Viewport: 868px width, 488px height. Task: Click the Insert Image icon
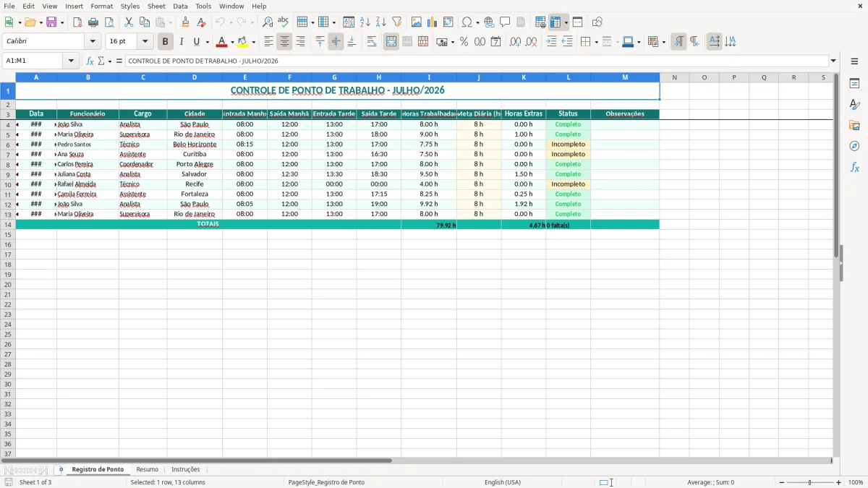(417, 22)
